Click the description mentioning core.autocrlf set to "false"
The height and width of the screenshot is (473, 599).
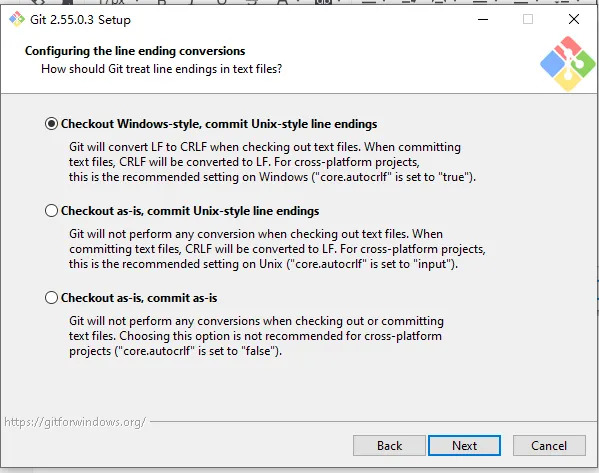256,336
